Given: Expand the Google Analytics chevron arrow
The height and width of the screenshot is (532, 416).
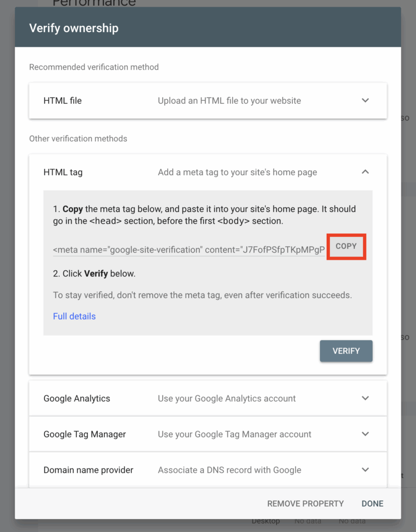Looking at the screenshot, I should [365, 398].
